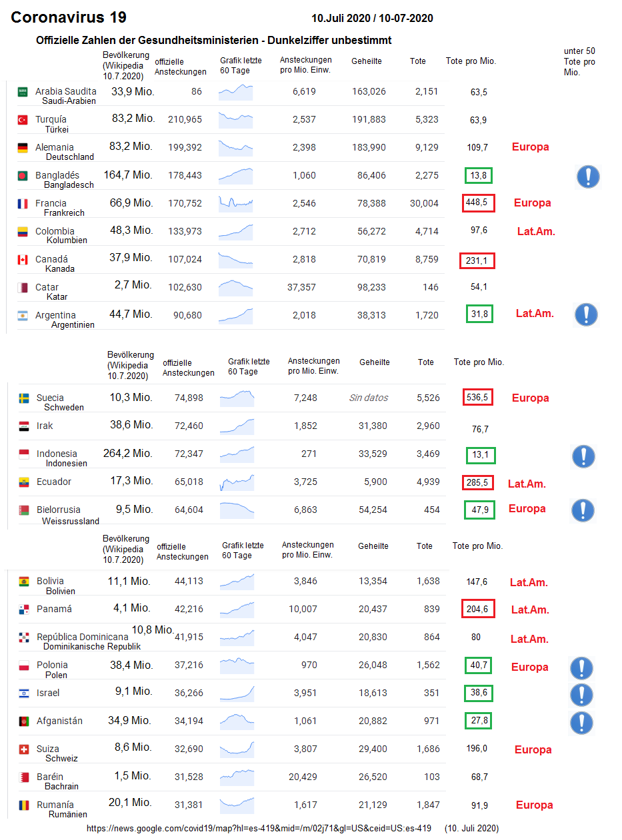
Task: Click the Lat.Am. label beside Colombia
Action: 536,232
